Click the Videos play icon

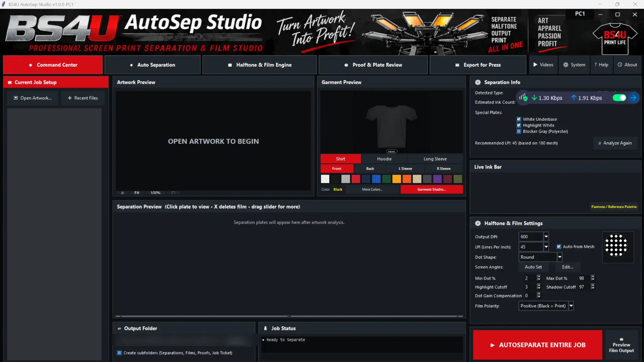tap(535, 65)
